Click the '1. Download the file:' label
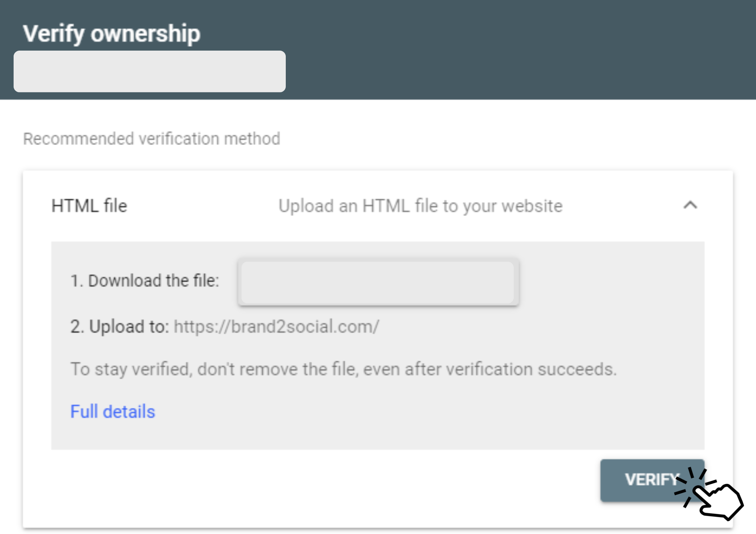Screen dimensions: 756x534 [145, 281]
